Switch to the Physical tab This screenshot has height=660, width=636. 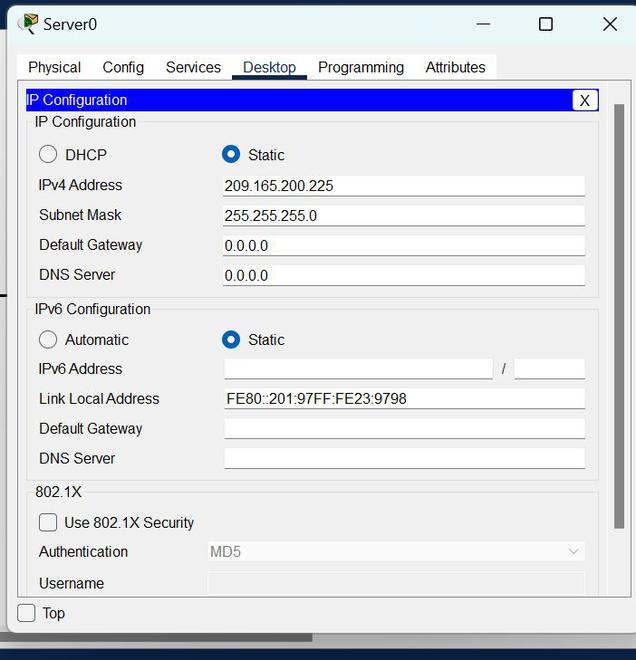pyautogui.click(x=54, y=68)
